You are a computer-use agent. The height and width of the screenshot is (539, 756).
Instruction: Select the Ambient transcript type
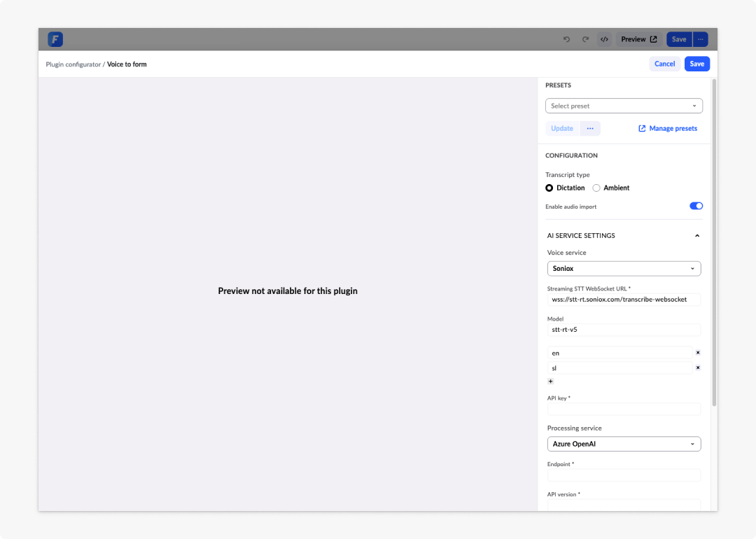pos(611,188)
